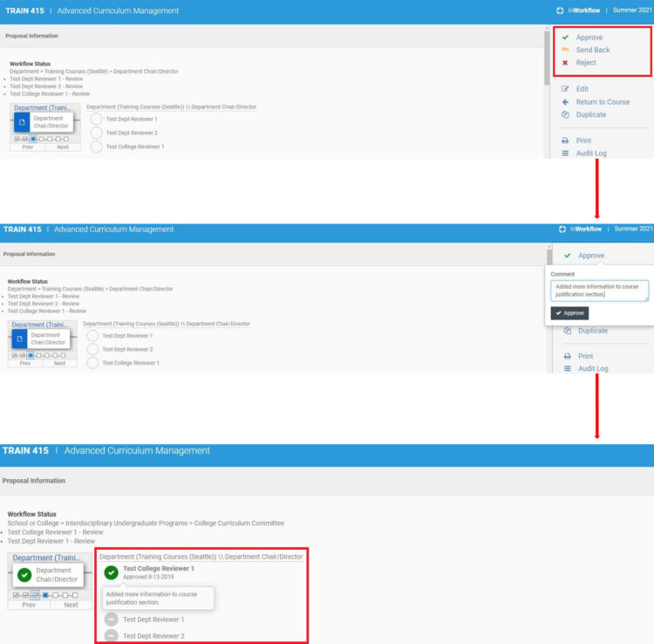The image size is (654, 644).
Task: Click 'School or College > Interdisciplinary Undergraduate Programs' breadcrumb
Action: pyautogui.click(x=98, y=523)
